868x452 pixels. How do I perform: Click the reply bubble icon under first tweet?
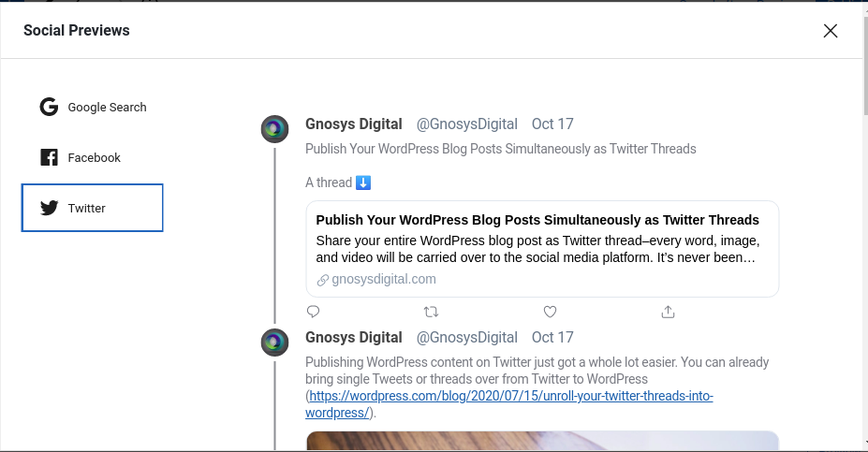[314, 312]
